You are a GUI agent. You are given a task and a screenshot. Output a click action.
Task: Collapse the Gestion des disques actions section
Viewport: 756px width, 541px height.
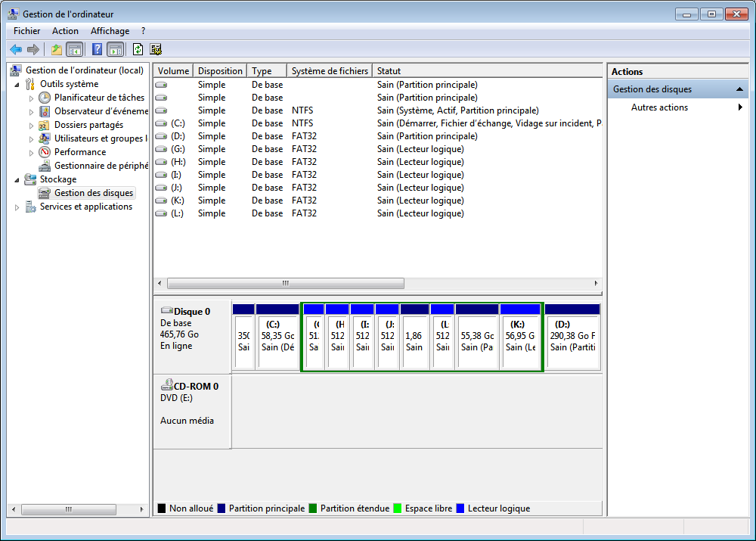[x=741, y=89]
